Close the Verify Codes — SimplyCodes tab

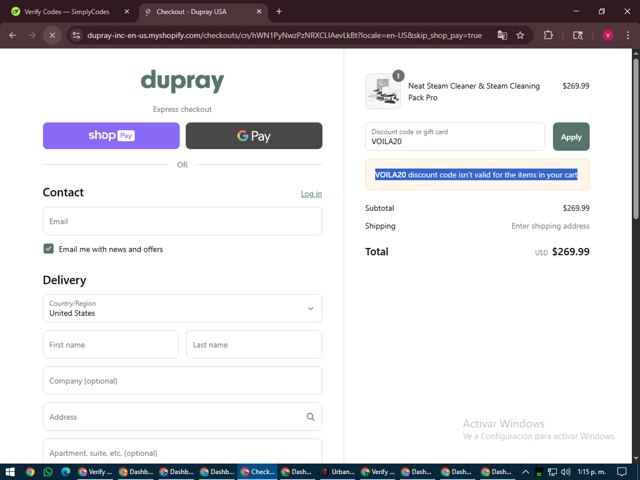coord(127,11)
